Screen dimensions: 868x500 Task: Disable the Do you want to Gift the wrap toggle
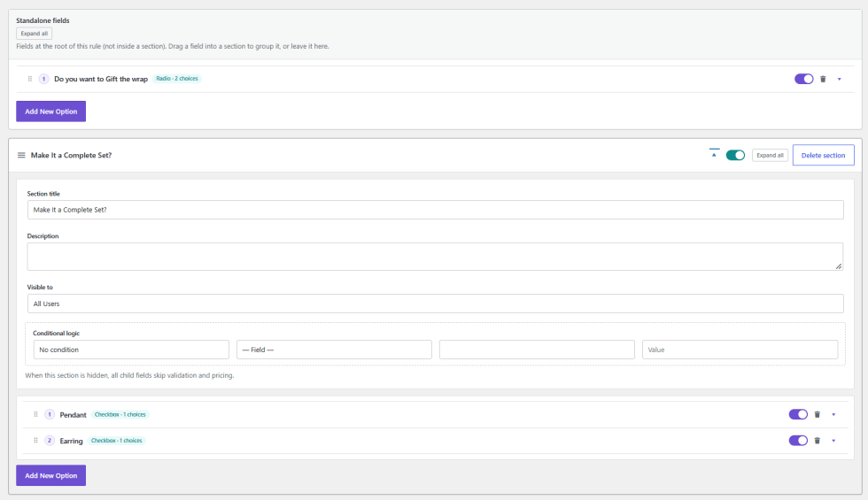(804, 79)
